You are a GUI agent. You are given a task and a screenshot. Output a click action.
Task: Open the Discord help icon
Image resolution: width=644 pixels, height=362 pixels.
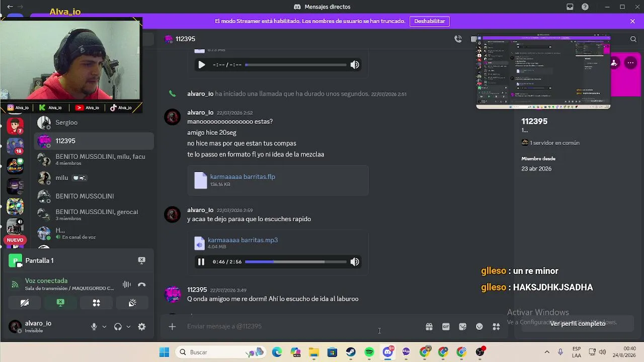tap(585, 7)
